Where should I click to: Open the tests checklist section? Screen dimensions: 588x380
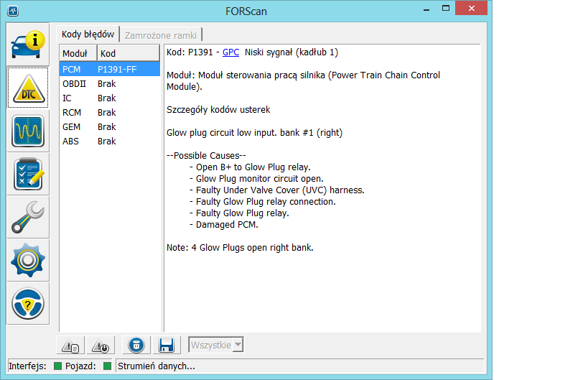(x=28, y=174)
